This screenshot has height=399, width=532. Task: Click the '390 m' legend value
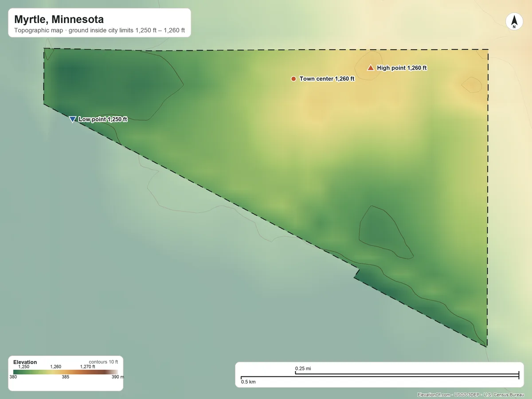118,377
